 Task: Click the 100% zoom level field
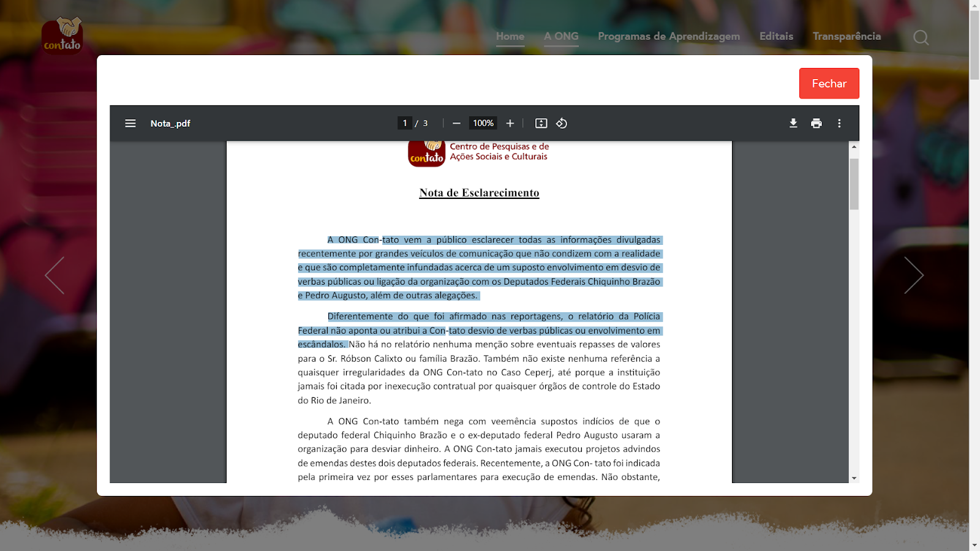pos(483,123)
